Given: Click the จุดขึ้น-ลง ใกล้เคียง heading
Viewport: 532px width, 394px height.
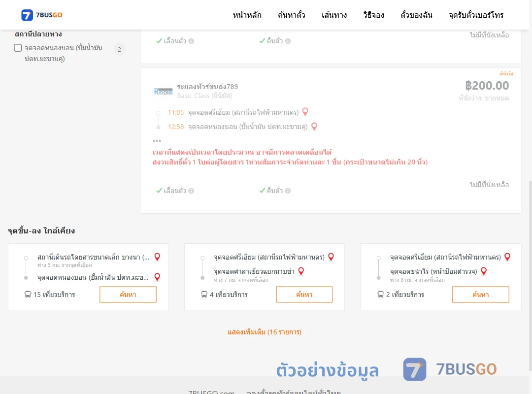Looking at the screenshot, I should (x=41, y=231).
